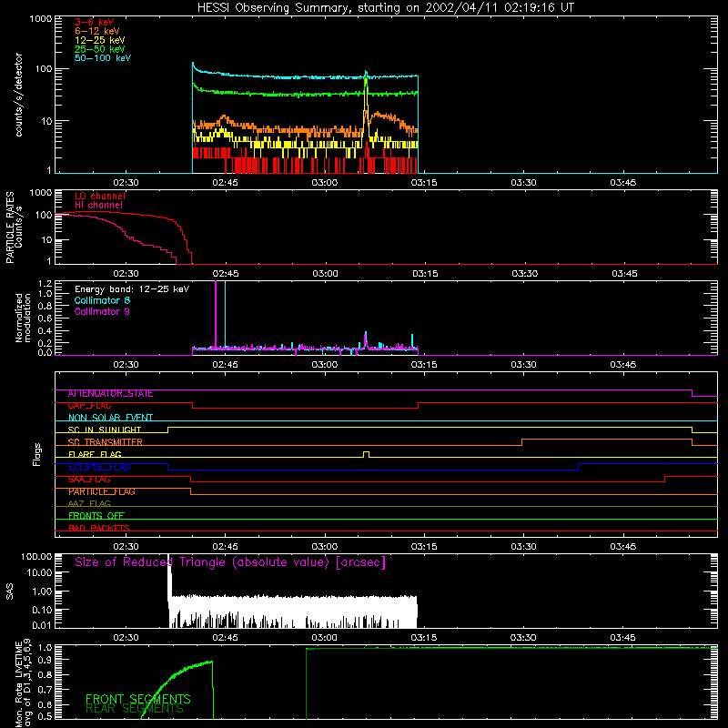The height and width of the screenshot is (728, 728).
Task: Click the ECLIPSE_FLAG label
Action: tap(99, 467)
